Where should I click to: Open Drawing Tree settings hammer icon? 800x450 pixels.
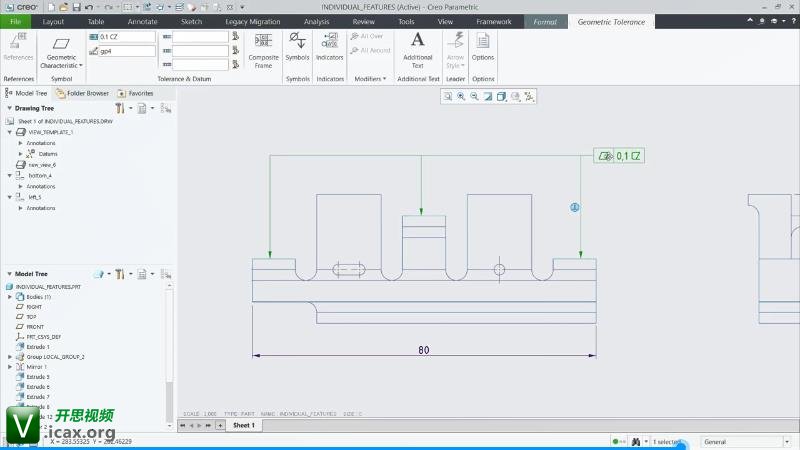click(x=119, y=108)
